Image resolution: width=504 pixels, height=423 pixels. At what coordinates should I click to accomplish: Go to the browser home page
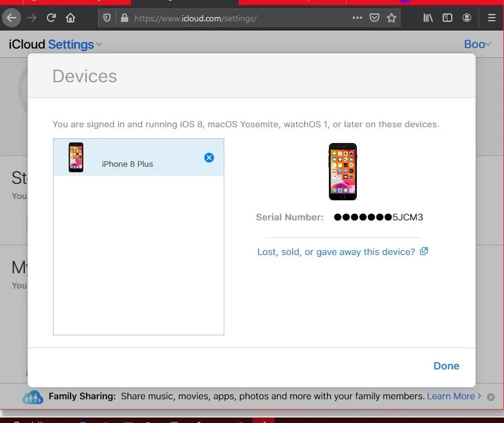(x=71, y=18)
